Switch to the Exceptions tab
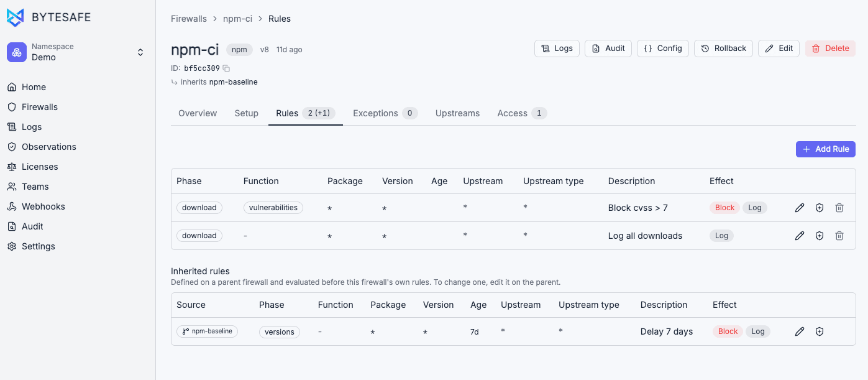 coord(385,113)
